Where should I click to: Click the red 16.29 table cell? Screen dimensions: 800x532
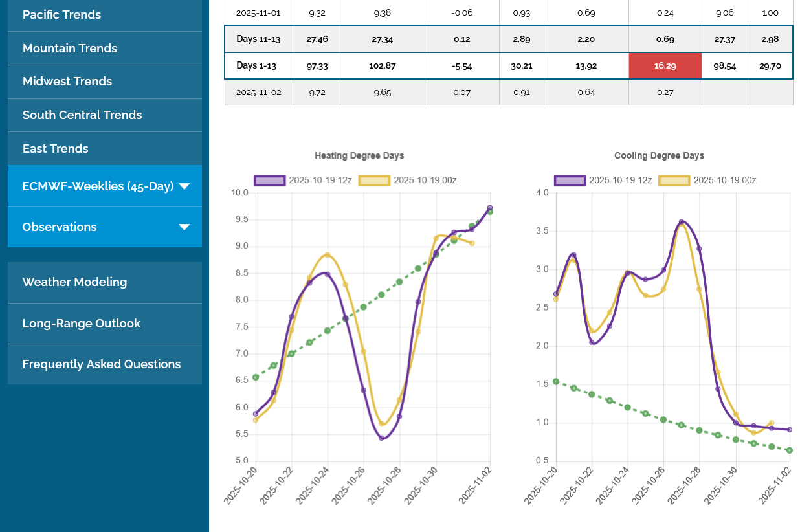click(665, 66)
